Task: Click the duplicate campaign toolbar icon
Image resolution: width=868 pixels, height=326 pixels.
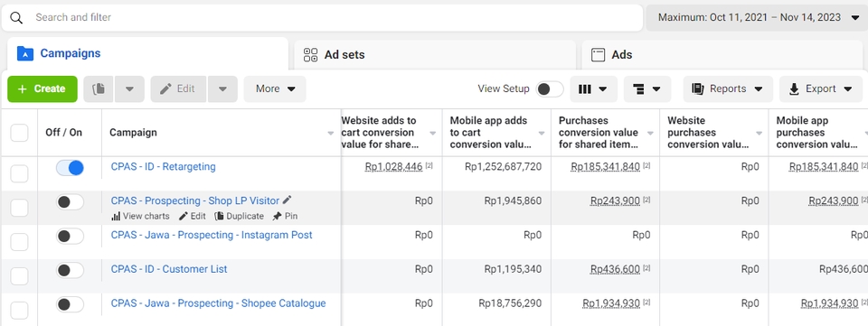Action: coord(99,89)
